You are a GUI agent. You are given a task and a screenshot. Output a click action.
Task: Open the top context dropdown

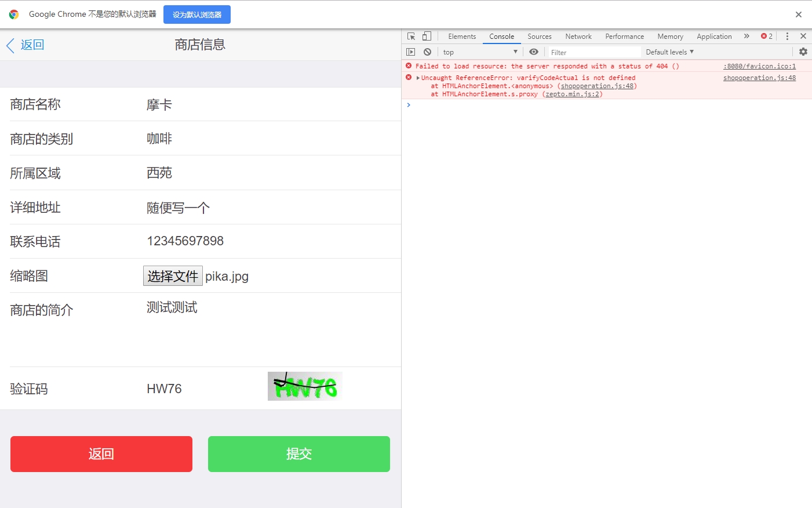480,52
